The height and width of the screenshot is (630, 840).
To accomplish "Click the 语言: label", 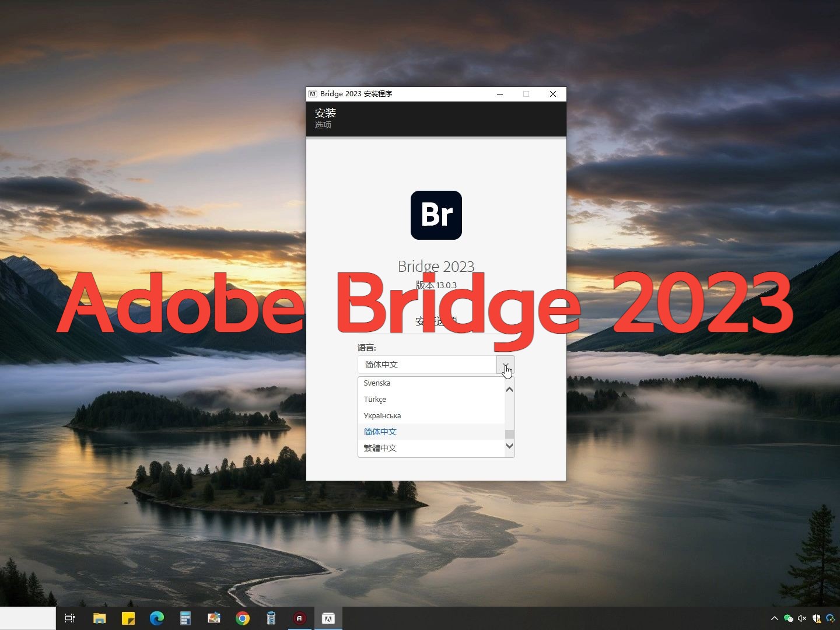I will [366, 348].
